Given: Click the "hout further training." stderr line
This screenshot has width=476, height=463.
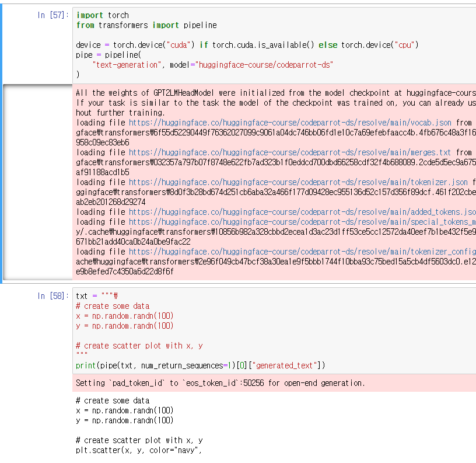Looking at the screenshot, I should tap(120, 113).
